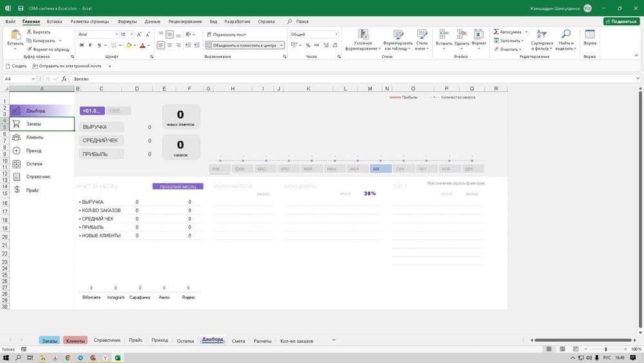644x363 pixels.
Task: Switch to the Вставка ribbon tab
Action: 54,21
